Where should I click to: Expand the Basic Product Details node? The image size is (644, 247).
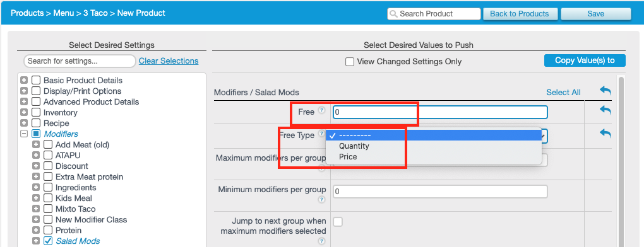(24, 80)
